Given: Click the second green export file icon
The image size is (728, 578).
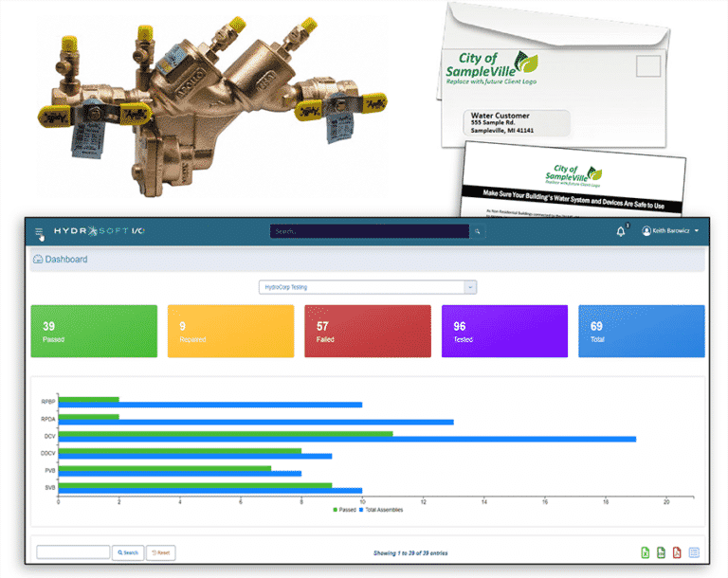Looking at the screenshot, I should pos(661,552).
